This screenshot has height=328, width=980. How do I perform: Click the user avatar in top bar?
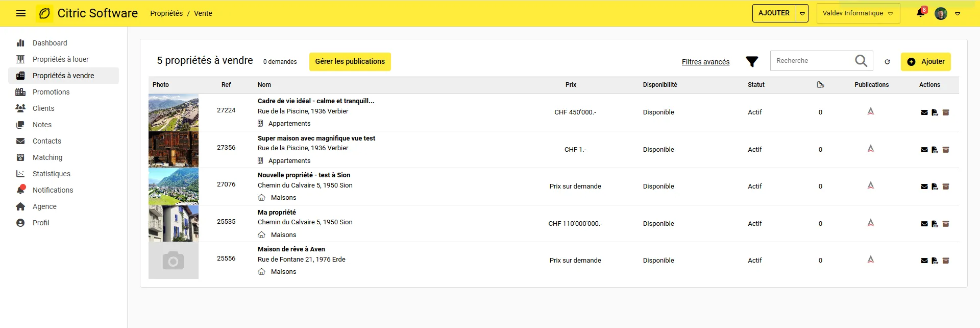tap(941, 13)
